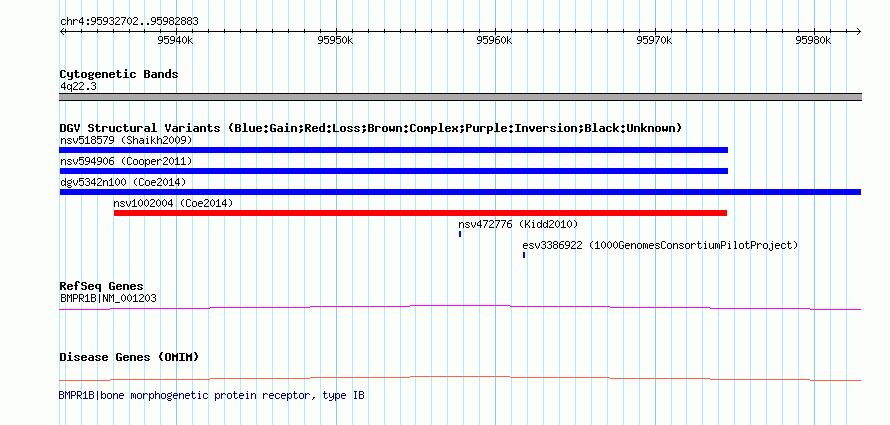Click the 95960k ruler tick label
This screenshot has width=890, height=425.
pyautogui.click(x=495, y=40)
